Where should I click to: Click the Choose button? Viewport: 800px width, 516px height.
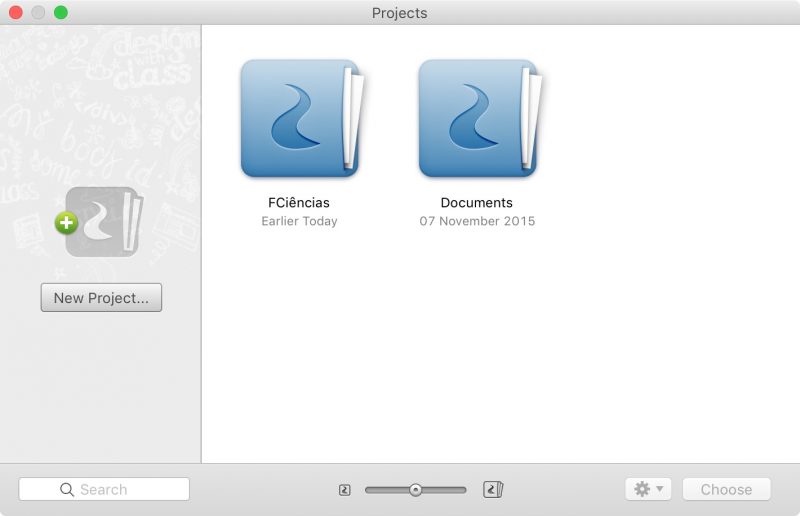click(x=726, y=489)
